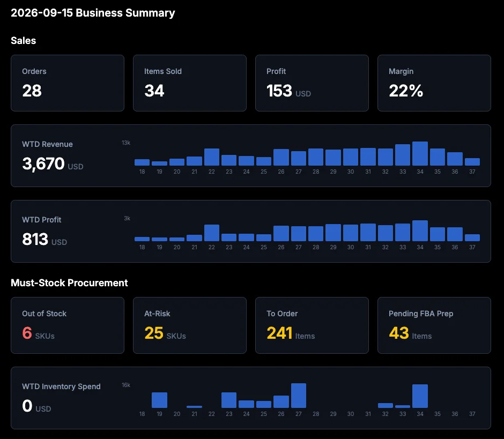Click the 16k axis label in Inventory Spend

[x=126, y=385]
